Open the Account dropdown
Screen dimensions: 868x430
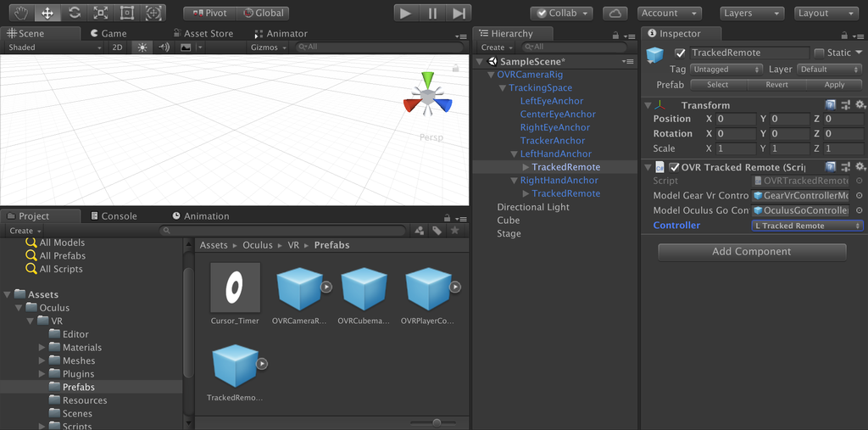pyautogui.click(x=670, y=13)
